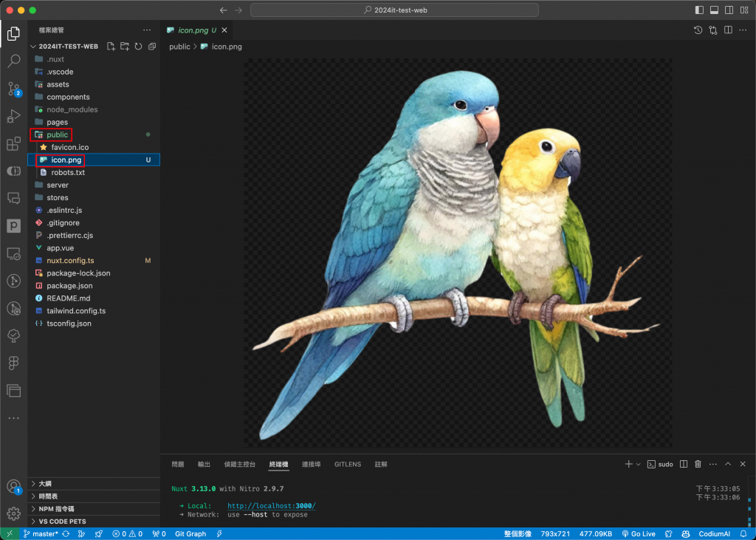Toggle the bottom panel visibility
Viewport: 756px width, 540px height.
714,10
